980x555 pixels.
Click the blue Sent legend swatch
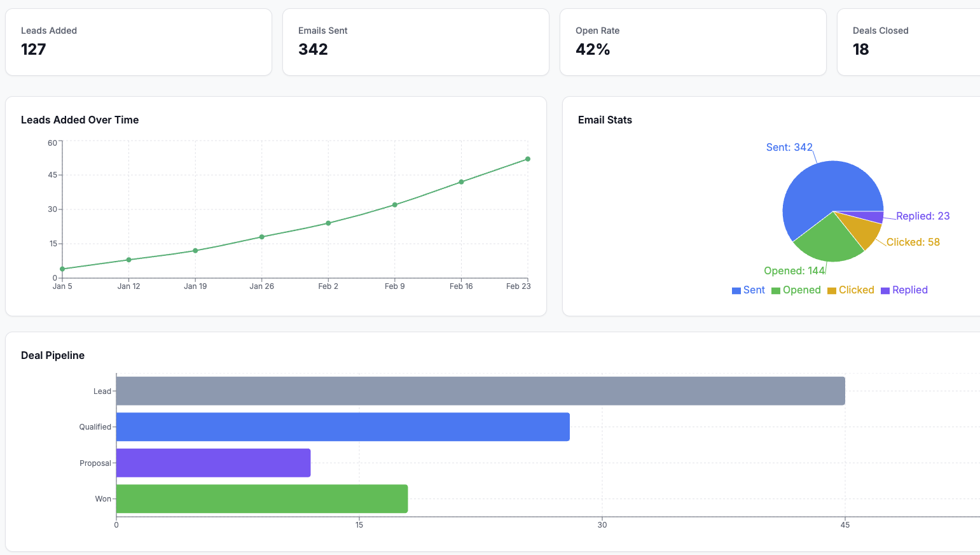tap(736, 291)
